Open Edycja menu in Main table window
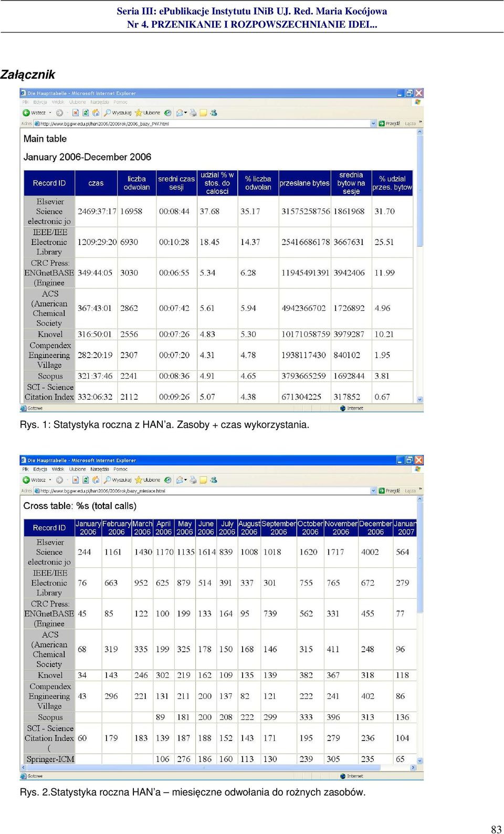 tap(40, 102)
